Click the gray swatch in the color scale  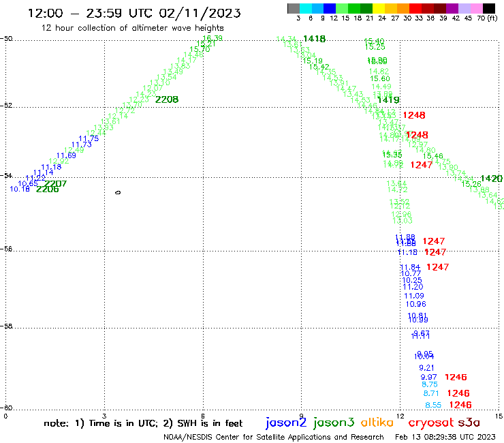click(294, 8)
